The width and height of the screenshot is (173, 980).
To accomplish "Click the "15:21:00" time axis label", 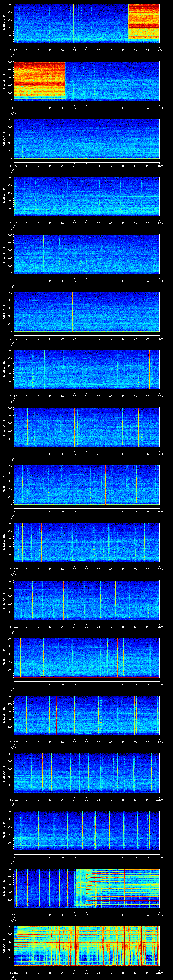I will (x=13, y=799).
